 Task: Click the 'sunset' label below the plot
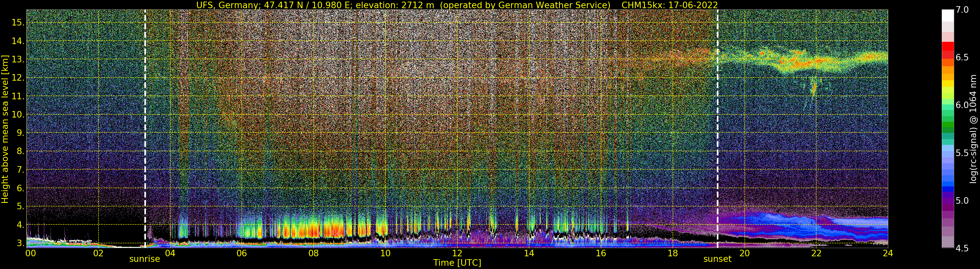coord(717,259)
